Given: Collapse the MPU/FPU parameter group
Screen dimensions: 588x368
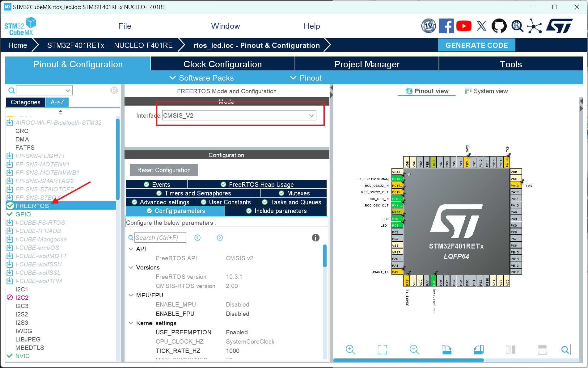Looking at the screenshot, I should pyautogui.click(x=131, y=295).
